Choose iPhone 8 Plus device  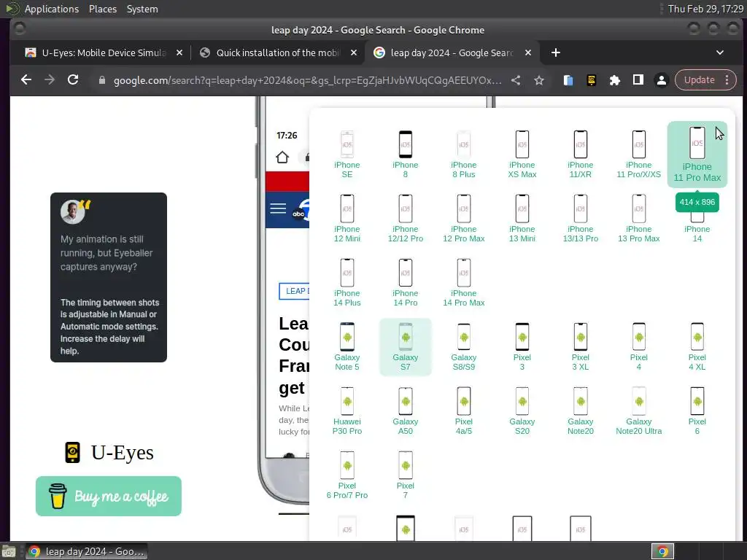coord(463,155)
